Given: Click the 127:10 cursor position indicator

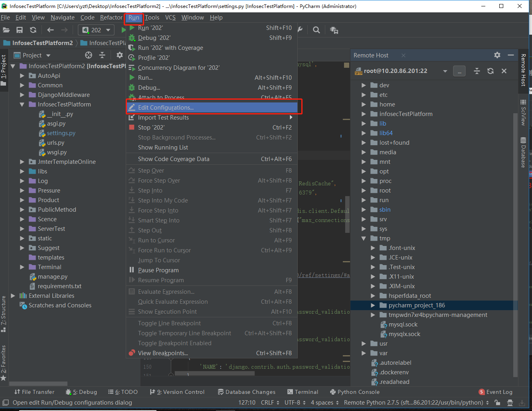Looking at the screenshot, I should point(247,403).
